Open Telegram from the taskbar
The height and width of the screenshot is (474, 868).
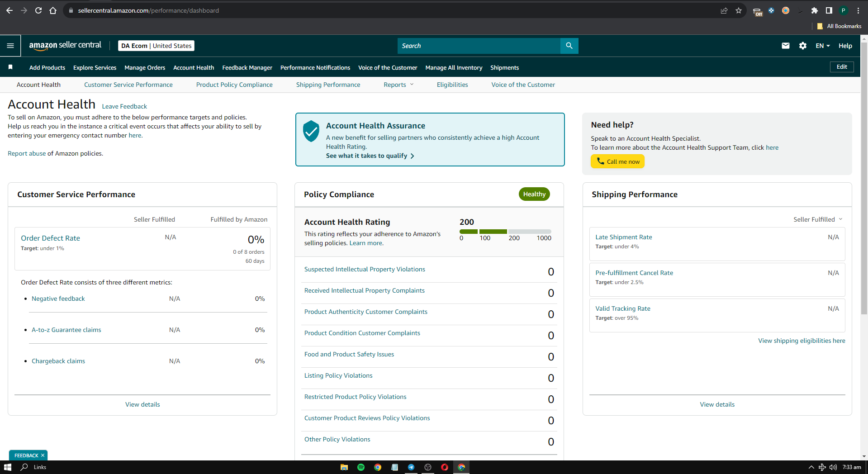[x=411, y=467]
